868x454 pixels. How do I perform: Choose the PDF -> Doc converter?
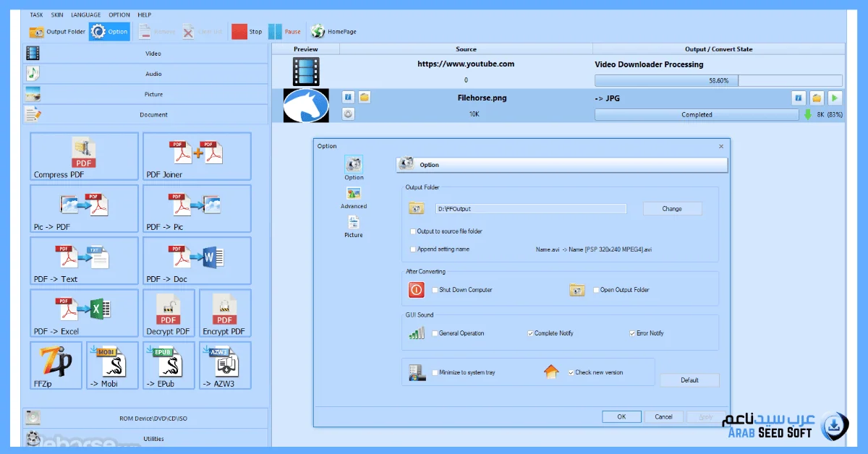coord(197,261)
